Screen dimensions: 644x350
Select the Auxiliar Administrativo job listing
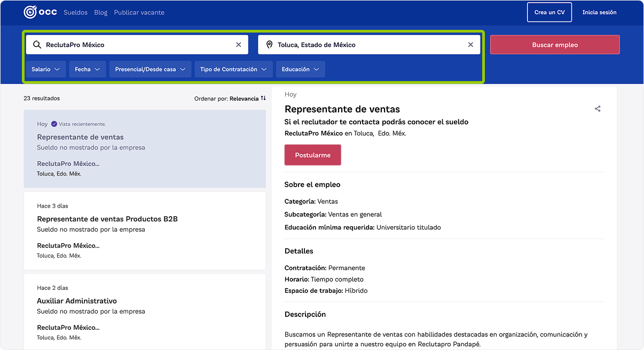pyautogui.click(x=76, y=300)
